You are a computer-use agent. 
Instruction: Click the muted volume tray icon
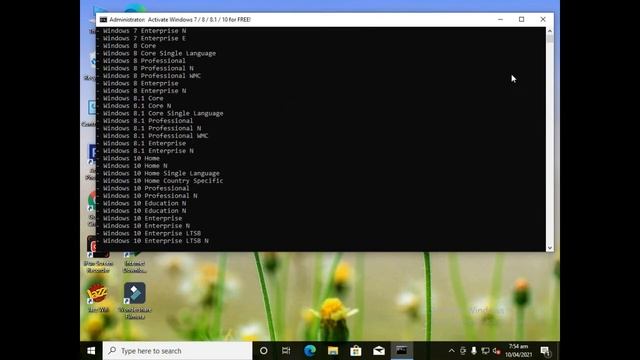click(496, 351)
